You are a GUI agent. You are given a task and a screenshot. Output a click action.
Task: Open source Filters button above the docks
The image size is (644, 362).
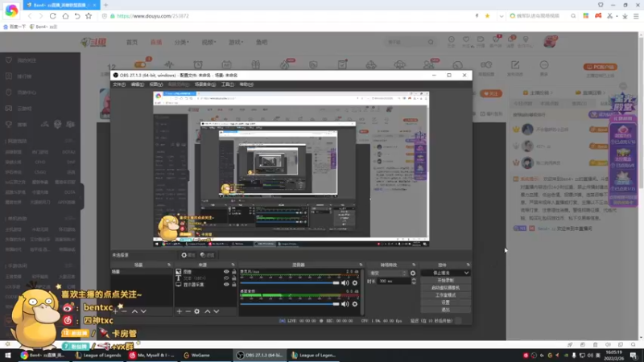coord(208,255)
